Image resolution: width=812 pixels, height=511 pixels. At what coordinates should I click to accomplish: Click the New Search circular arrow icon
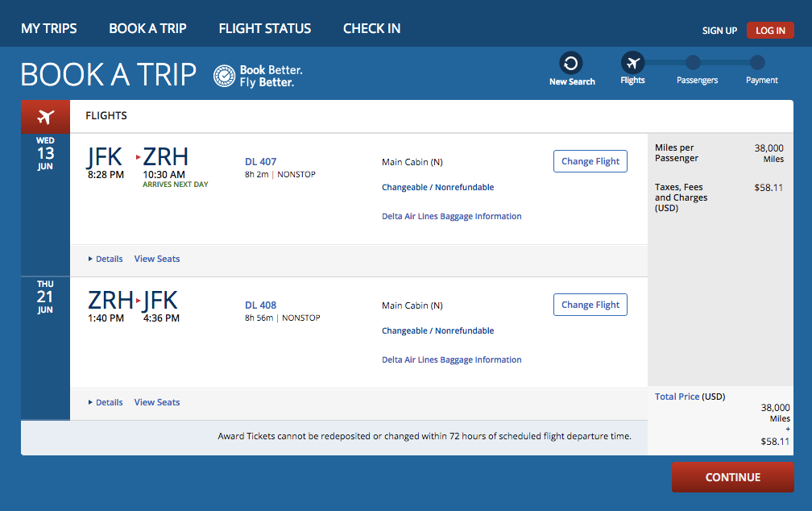click(571, 63)
